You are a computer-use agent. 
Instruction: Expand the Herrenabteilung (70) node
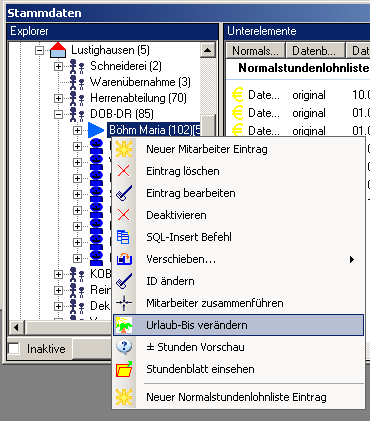58,98
